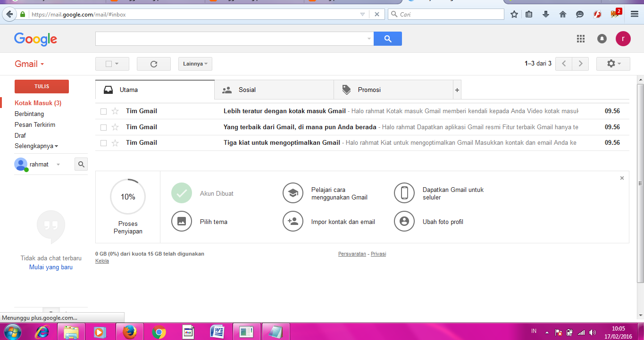Go to older messages arrow
Screen dimensions: 644x340
tap(581, 64)
